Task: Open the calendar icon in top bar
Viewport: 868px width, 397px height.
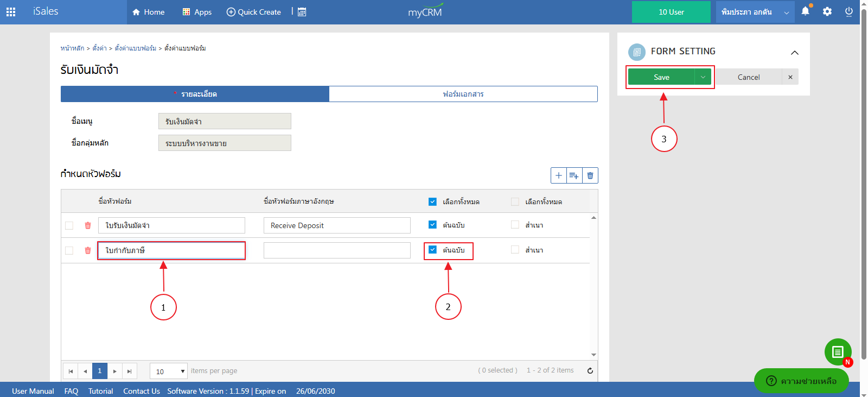Action: (302, 12)
